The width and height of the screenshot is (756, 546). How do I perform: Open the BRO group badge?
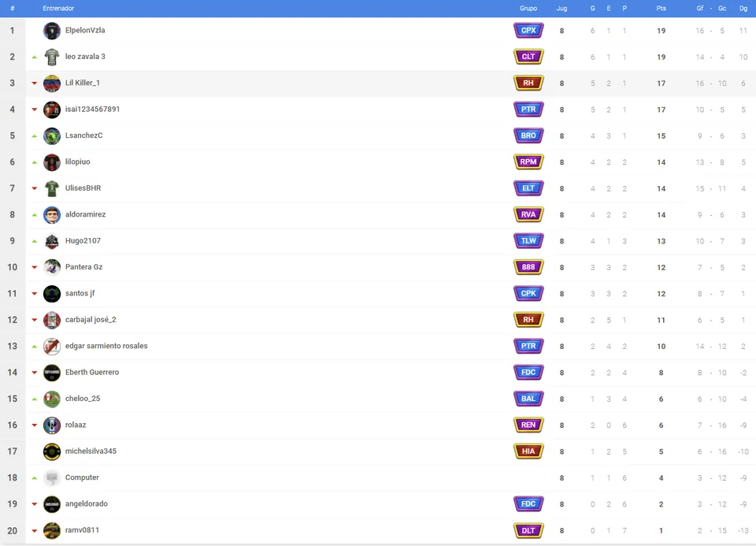(x=528, y=136)
